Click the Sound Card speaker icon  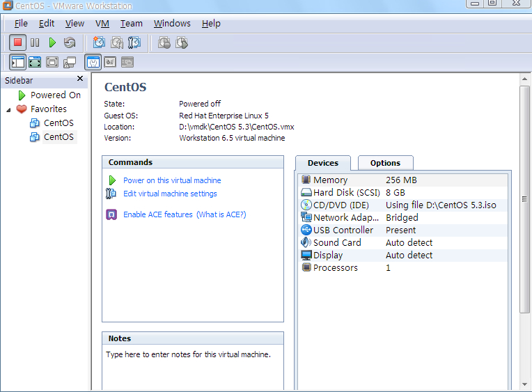point(306,242)
